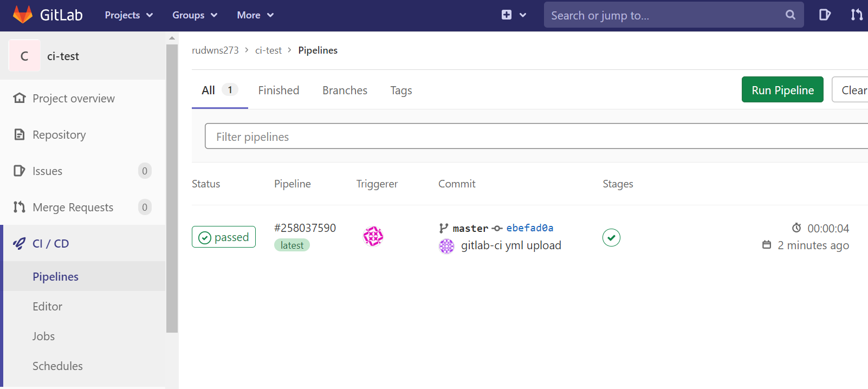Open the Groups dropdown menu
The height and width of the screenshot is (389, 868).
(x=195, y=15)
